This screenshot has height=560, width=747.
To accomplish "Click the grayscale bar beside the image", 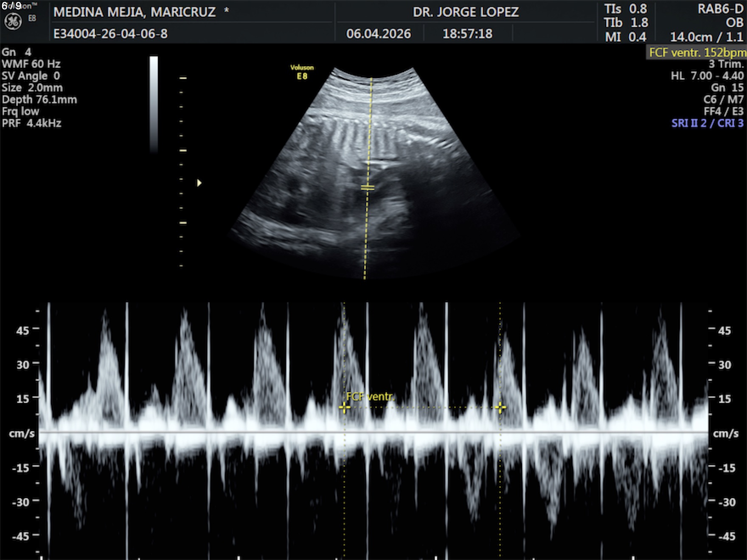I will (154, 104).
